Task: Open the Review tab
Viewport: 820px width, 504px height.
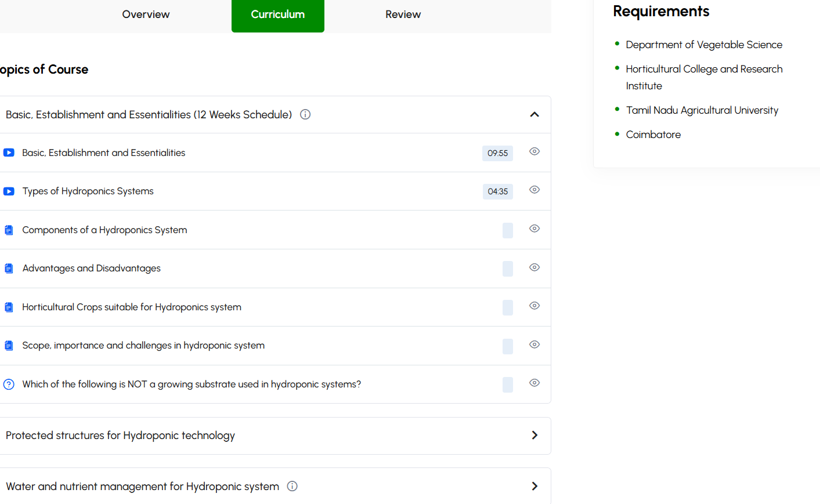Action: 403,14
